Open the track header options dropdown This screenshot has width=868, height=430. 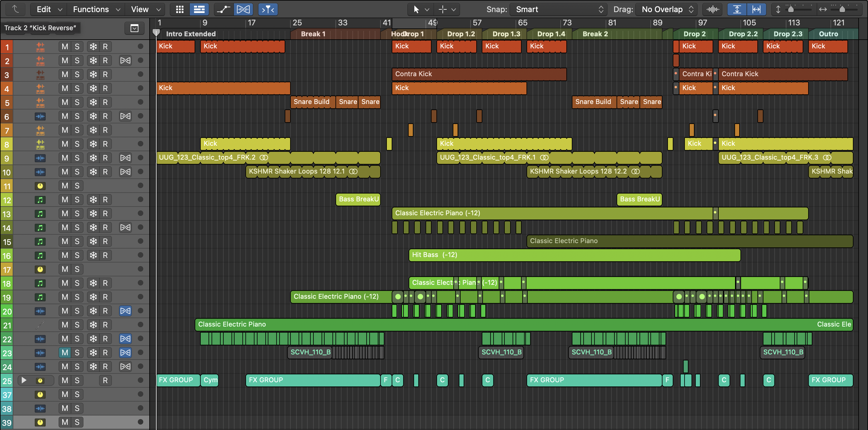pyautogui.click(x=134, y=28)
